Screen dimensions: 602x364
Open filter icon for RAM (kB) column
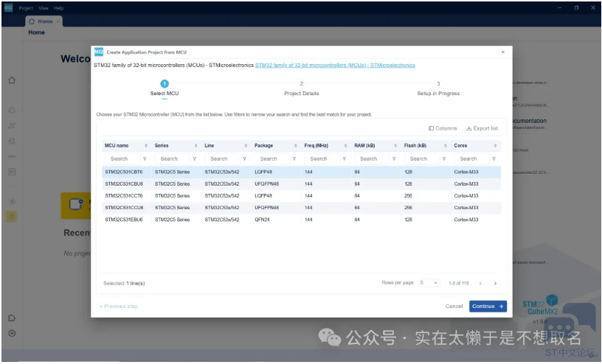point(394,159)
